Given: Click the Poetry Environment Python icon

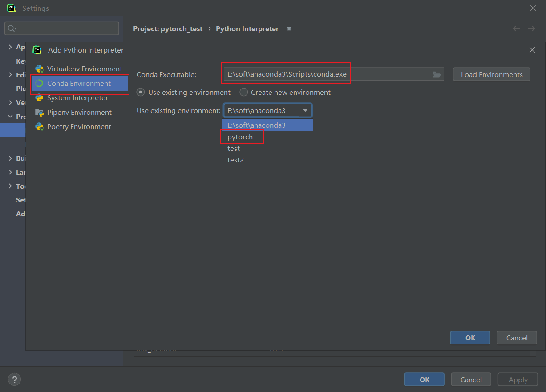Looking at the screenshot, I should (39, 127).
